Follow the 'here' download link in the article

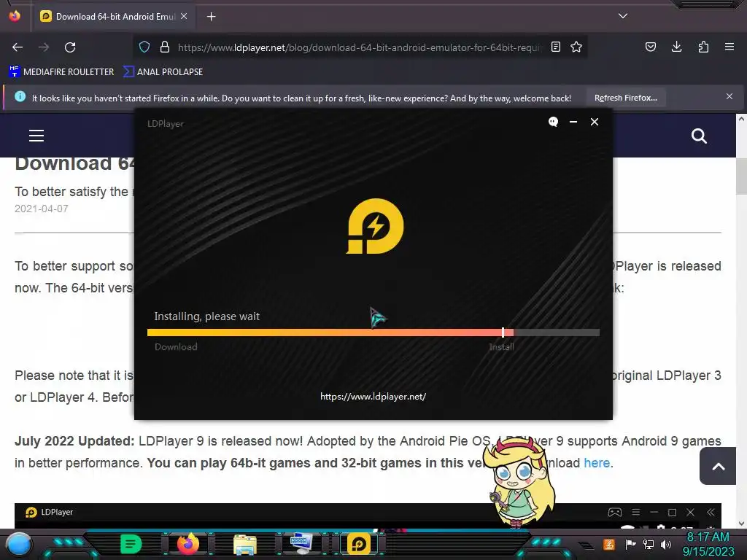pos(597,463)
